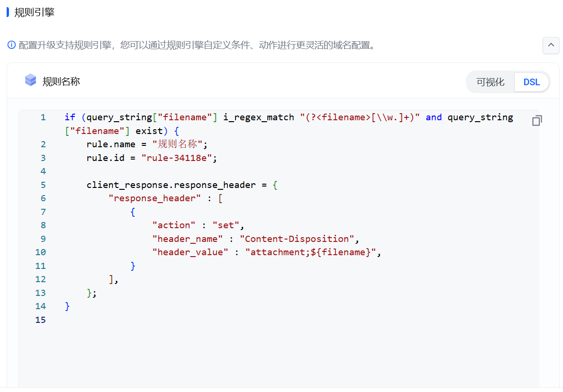Click line number 5 in the editor gutter
The height and width of the screenshot is (392, 563).
coord(43,185)
